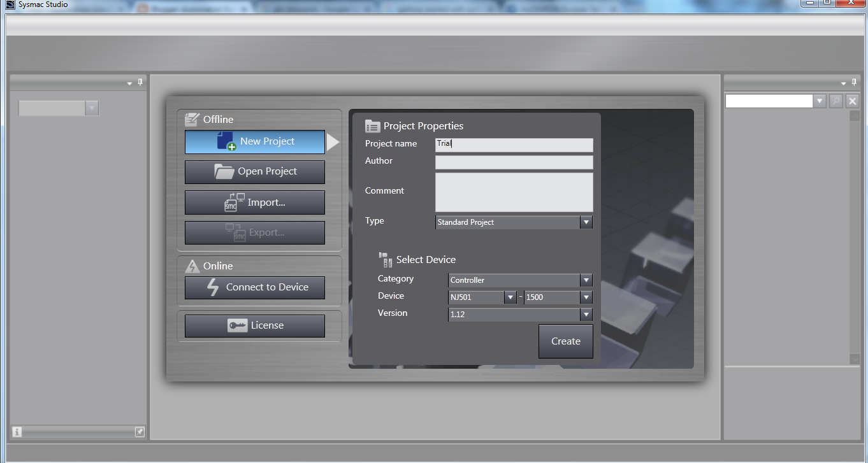
Task: Expand the Version dropdown showing 1.12
Action: coord(586,315)
